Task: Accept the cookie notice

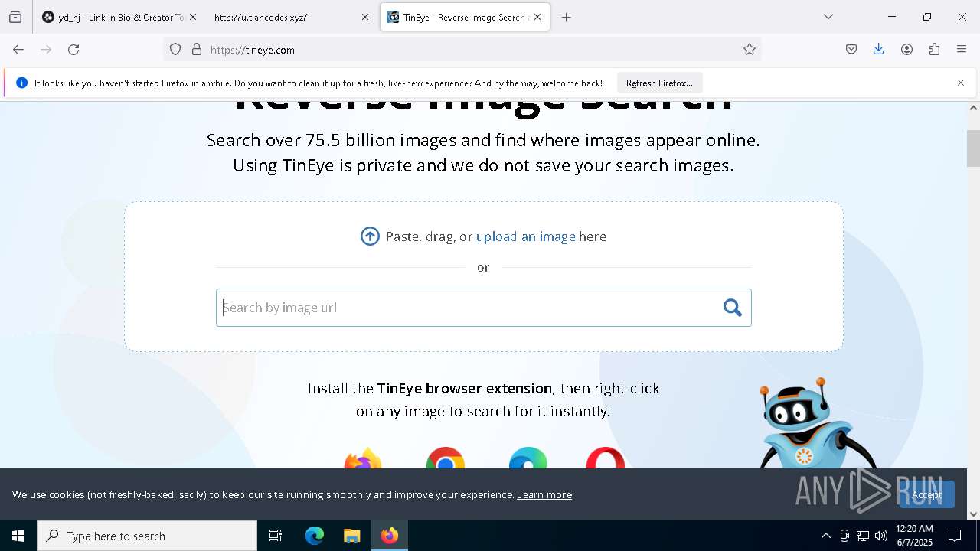Action: [x=926, y=494]
